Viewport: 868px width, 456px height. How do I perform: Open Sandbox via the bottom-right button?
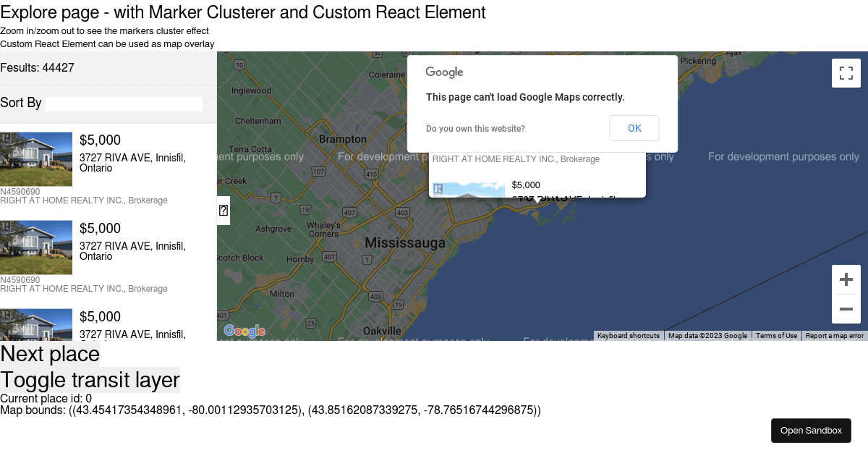(x=811, y=430)
